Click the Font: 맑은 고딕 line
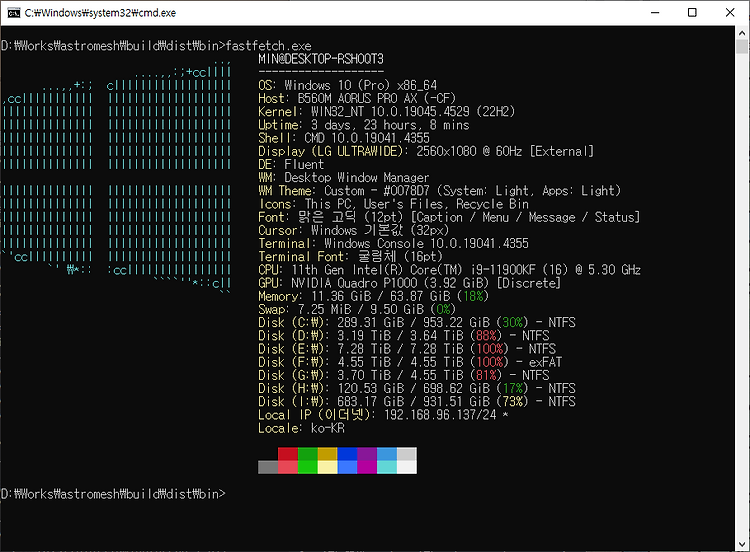 click(449, 217)
